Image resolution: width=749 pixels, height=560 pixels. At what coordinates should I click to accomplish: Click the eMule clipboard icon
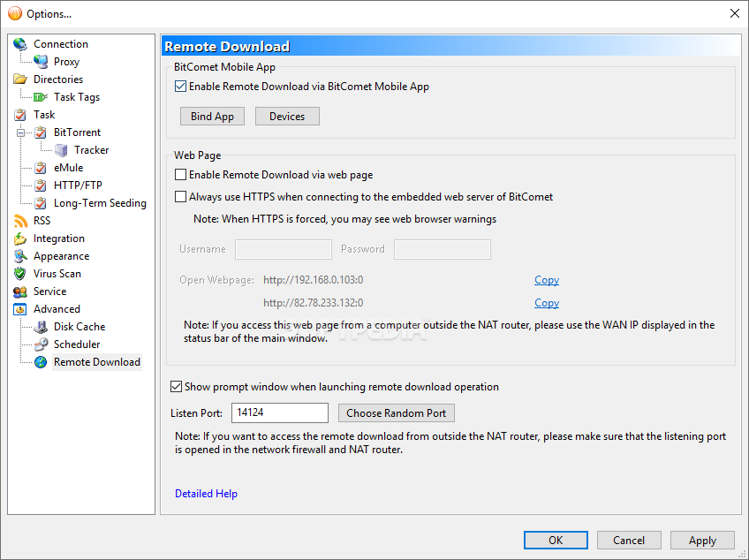click(41, 168)
